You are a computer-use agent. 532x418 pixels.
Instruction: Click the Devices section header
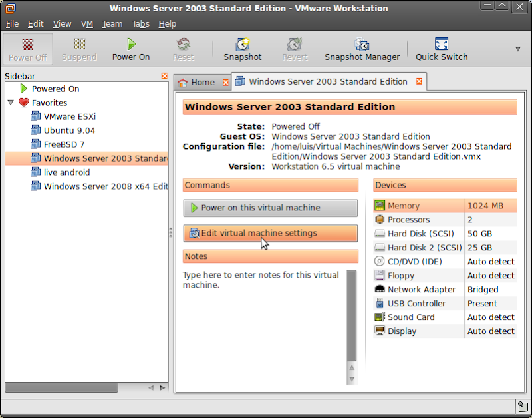(x=445, y=186)
